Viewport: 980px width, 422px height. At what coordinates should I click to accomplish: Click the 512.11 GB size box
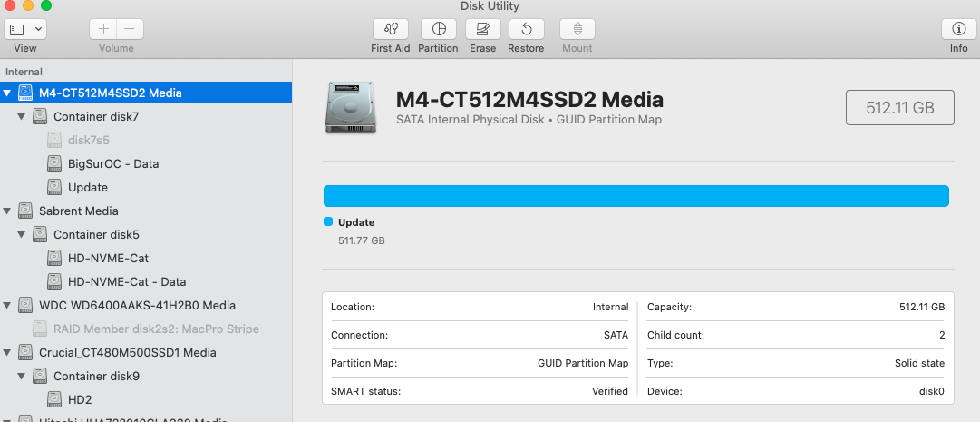click(900, 108)
